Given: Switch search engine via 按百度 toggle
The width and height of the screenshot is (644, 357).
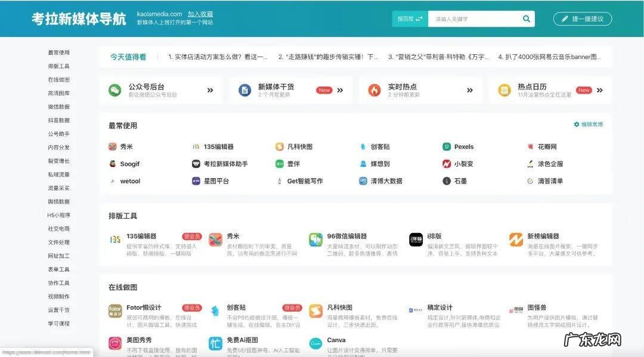Looking at the screenshot, I should [x=410, y=19].
